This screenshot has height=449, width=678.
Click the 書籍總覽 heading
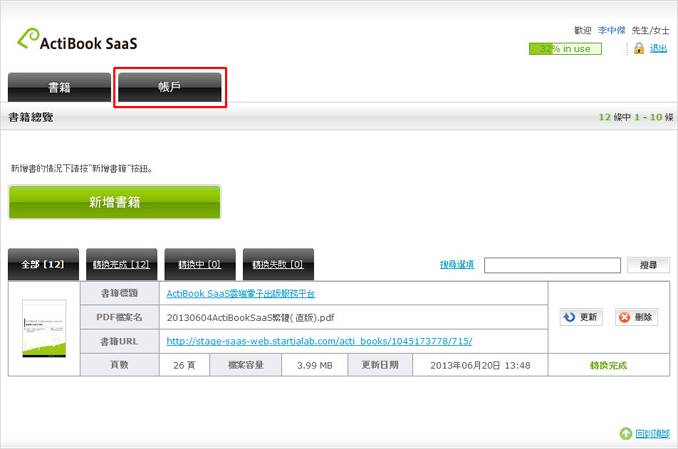pyautogui.click(x=31, y=117)
